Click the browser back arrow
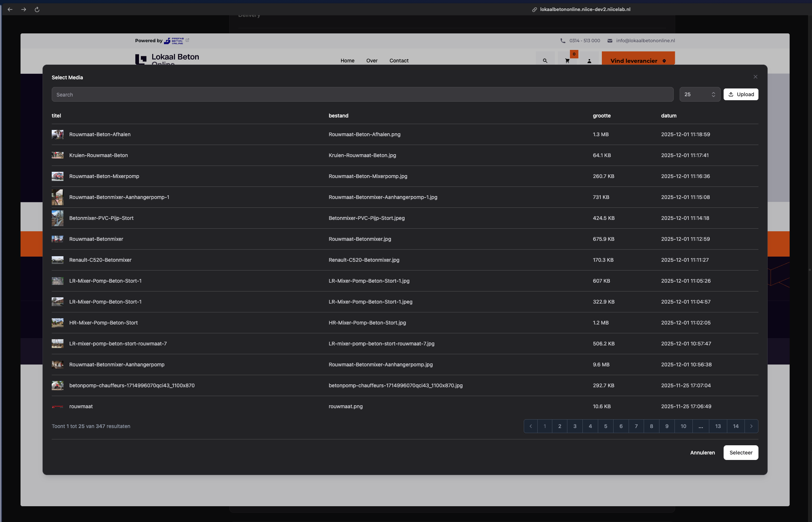Screen dimensions: 812x522 [10, 10]
